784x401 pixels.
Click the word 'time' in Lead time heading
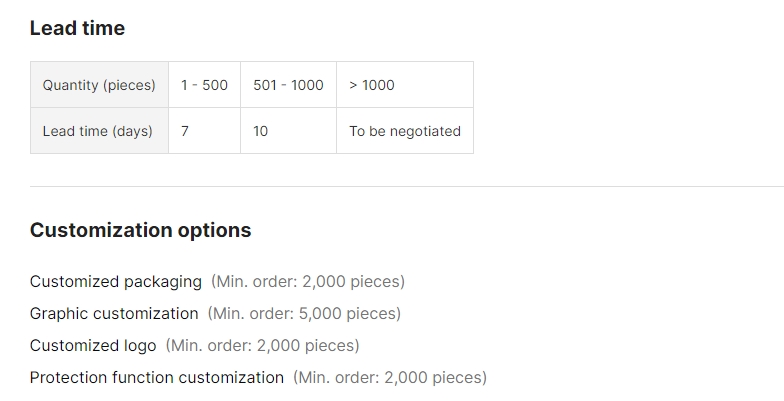(x=104, y=28)
